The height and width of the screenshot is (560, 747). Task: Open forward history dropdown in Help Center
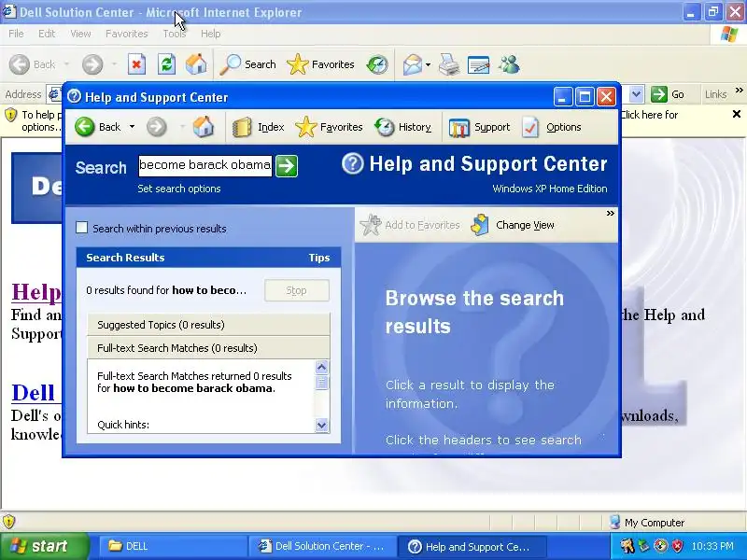click(x=182, y=127)
